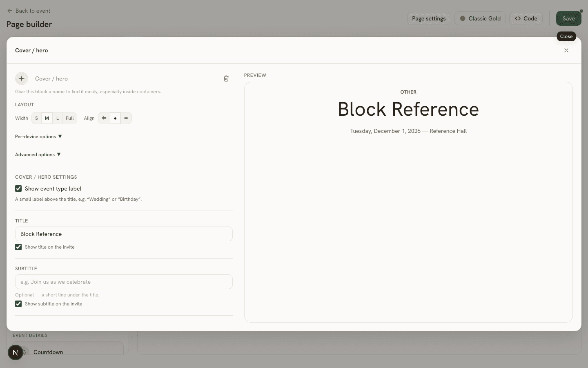This screenshot has height=368, width=588.
Task: Uncheck Show event type label
Action: tap(18, 188)
